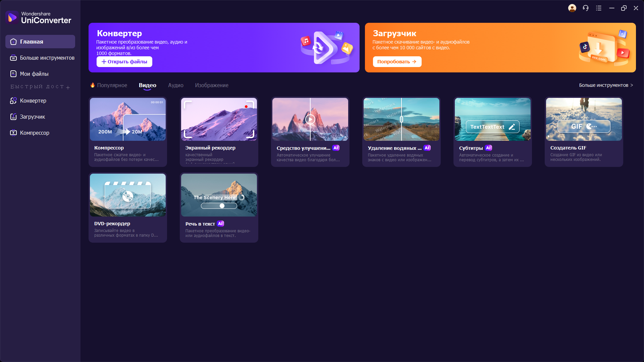The height and width of the screenshot is (362, 644).
Task: Open the DVD-рекордер tool card
Action: (x=127, y=207)
